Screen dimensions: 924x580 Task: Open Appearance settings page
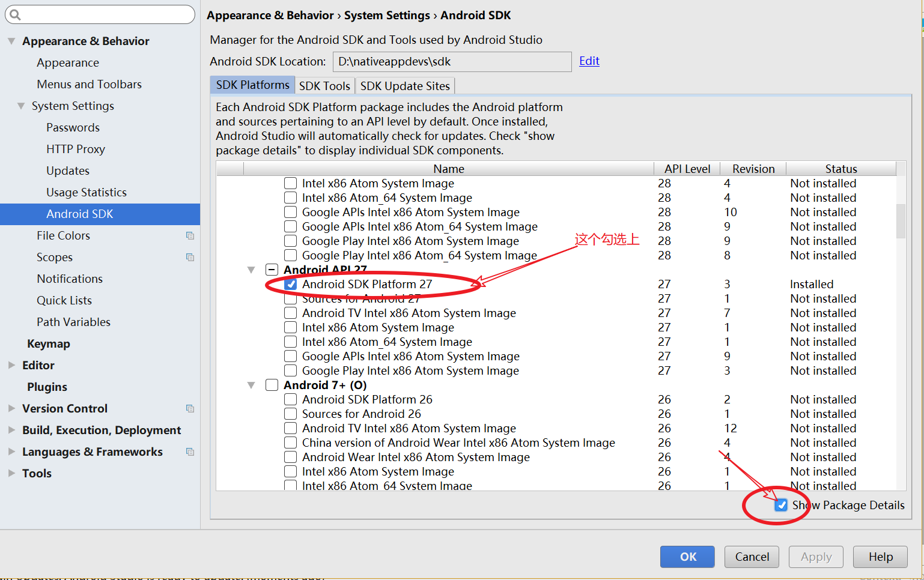click(x=68, y=62)
